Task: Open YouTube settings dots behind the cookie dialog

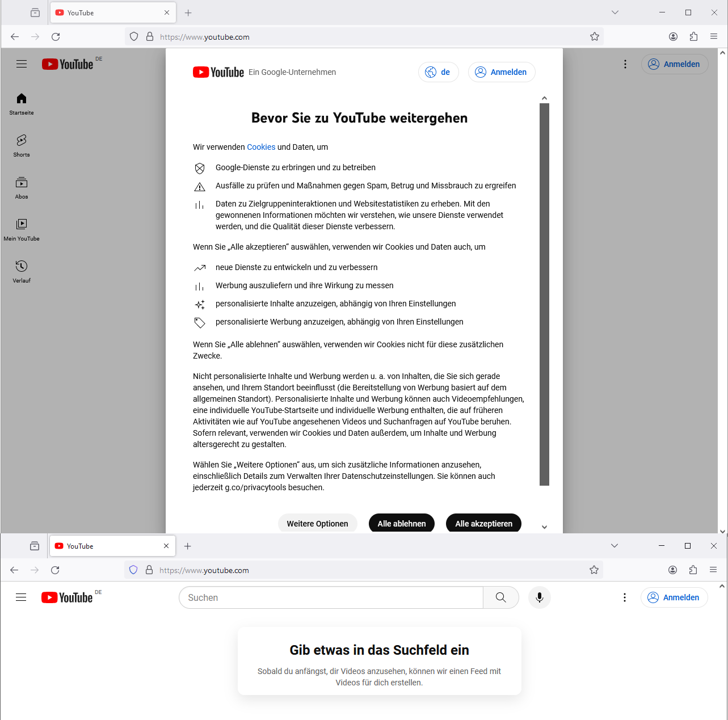Action: coord(625,64)
